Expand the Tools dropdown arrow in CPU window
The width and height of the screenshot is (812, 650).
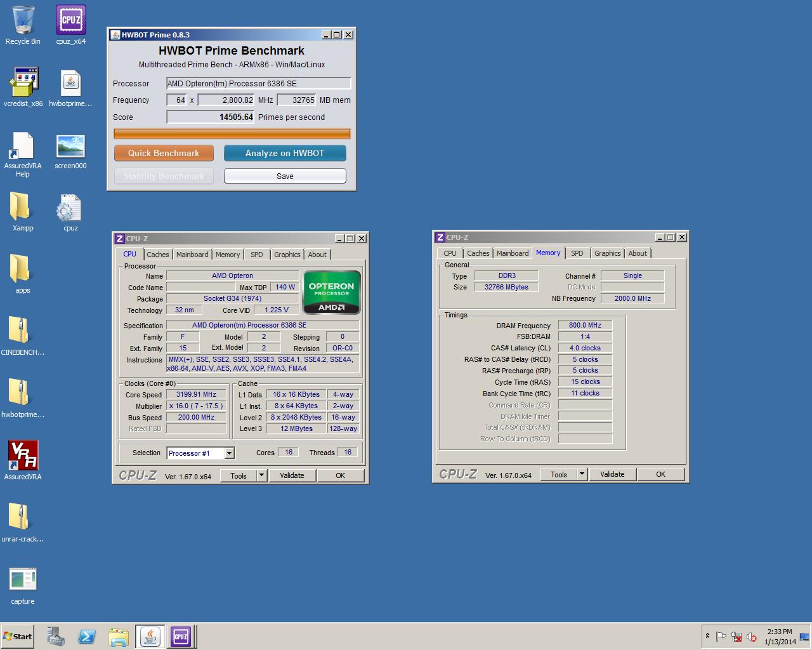[261, 475]
